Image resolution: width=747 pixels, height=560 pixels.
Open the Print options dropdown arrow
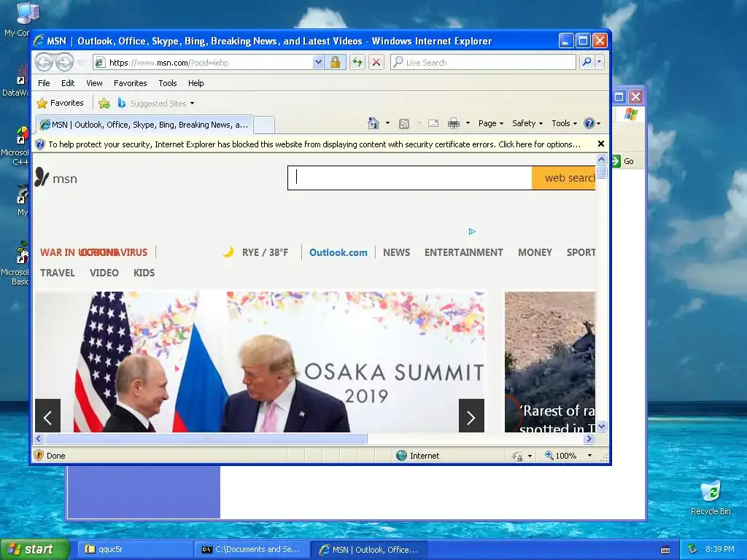click(468, 123)
